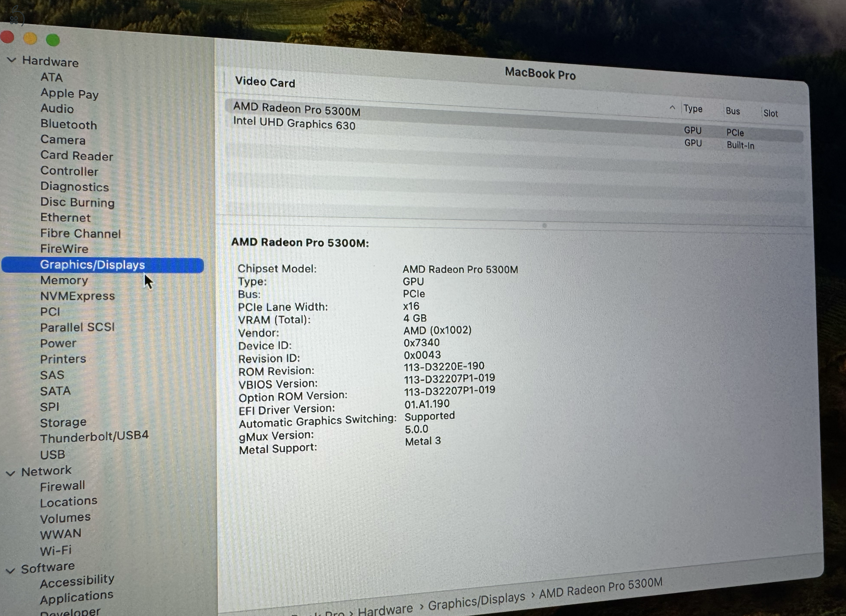Select Power in the sidebar
Image resolution: width=846 pixels, height=616 pixels.
click(x=58, y=343)
